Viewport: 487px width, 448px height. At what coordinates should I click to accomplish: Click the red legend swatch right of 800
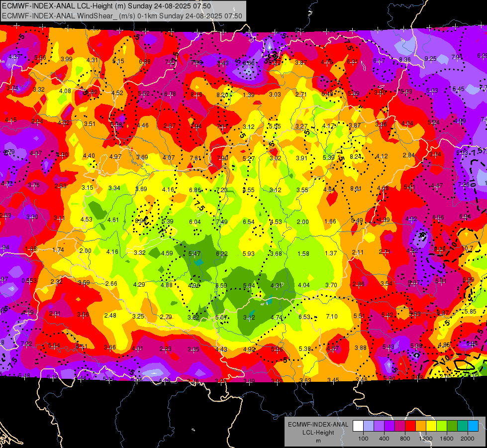click(x=410, y=426)
